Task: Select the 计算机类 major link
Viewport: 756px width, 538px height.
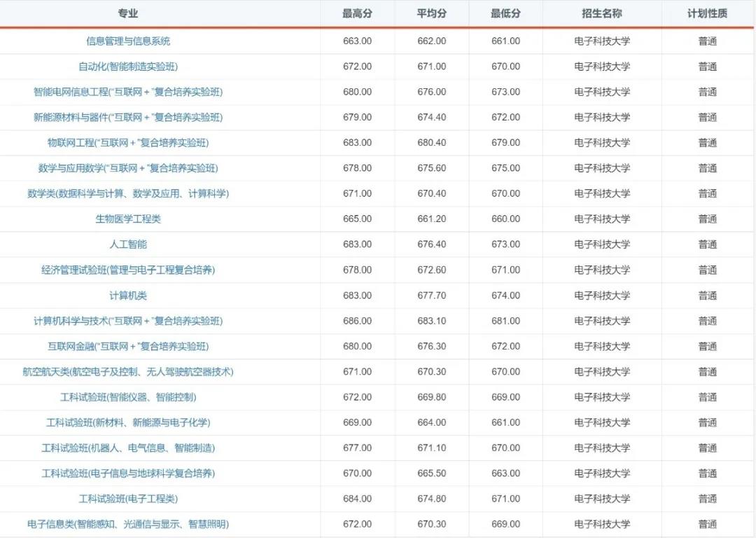Action: (x=127, y=295)
